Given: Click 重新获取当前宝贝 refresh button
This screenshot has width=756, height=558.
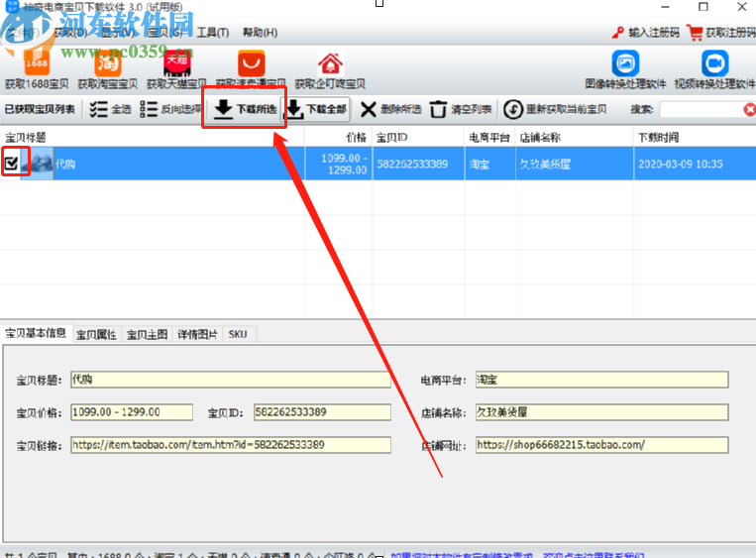Looking at the screenshot, I should coord(555,109).
